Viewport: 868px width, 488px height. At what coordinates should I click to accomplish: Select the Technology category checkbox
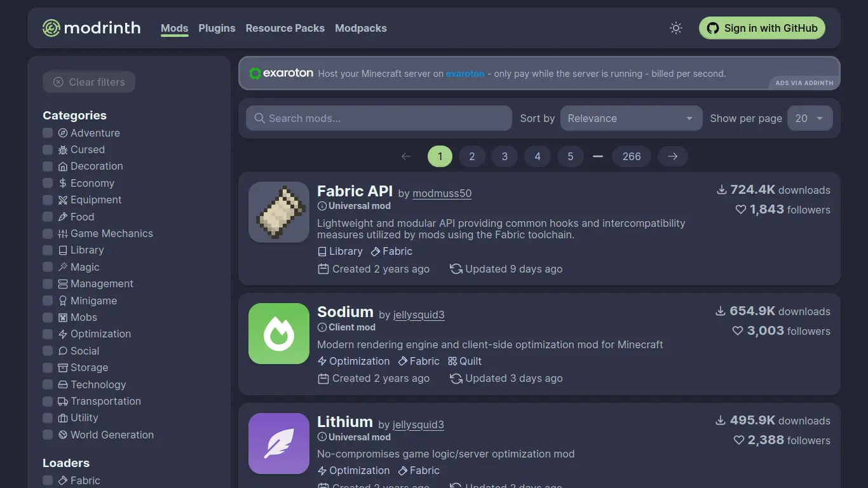click(x=48, y=384)
